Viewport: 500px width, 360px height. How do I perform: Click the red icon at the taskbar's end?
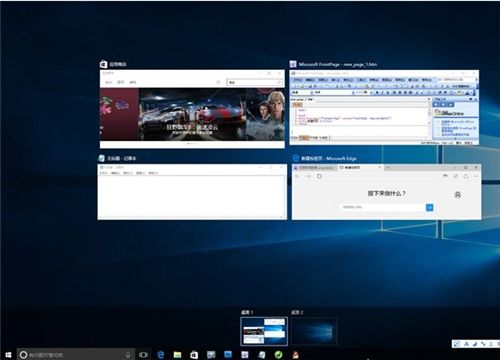[296, 355]
